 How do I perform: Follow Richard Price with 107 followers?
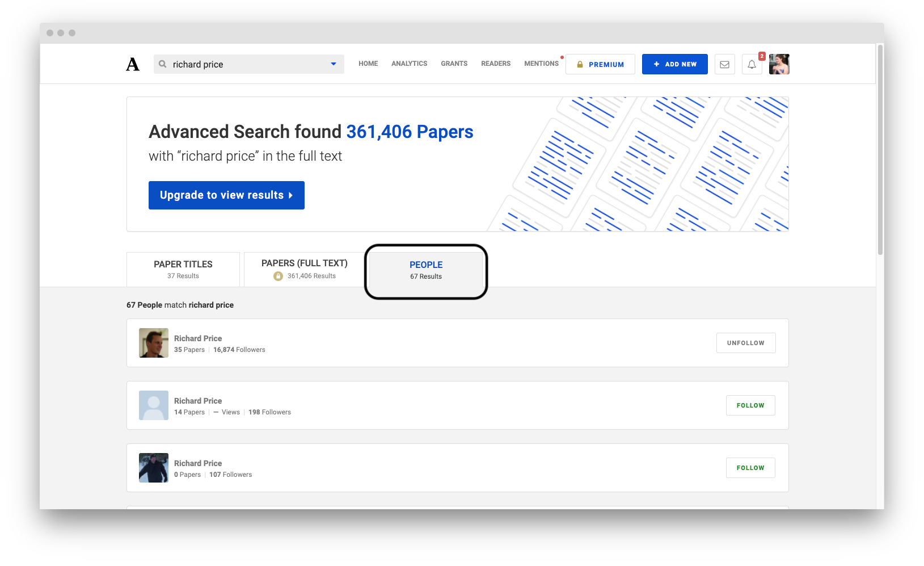(750, 468)
